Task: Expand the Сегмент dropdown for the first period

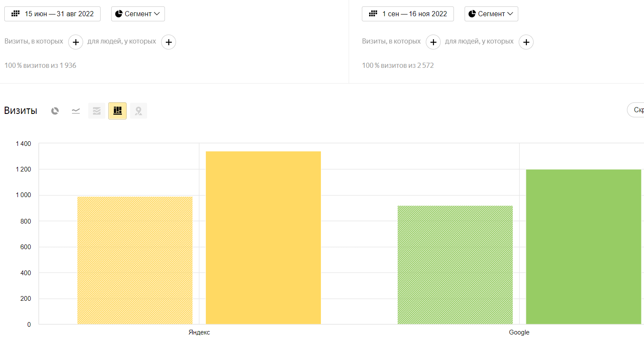Action: click(138, 14)
